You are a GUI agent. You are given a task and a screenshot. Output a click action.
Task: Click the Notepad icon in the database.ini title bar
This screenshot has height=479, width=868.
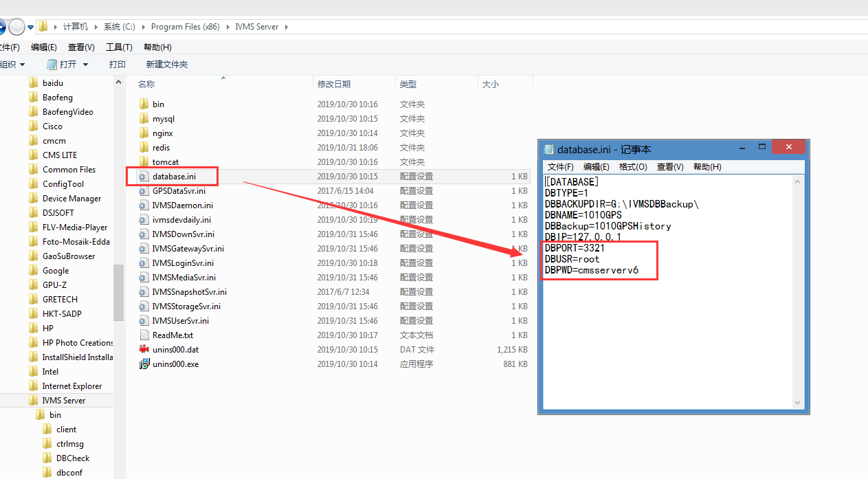(x=548, y=149)
